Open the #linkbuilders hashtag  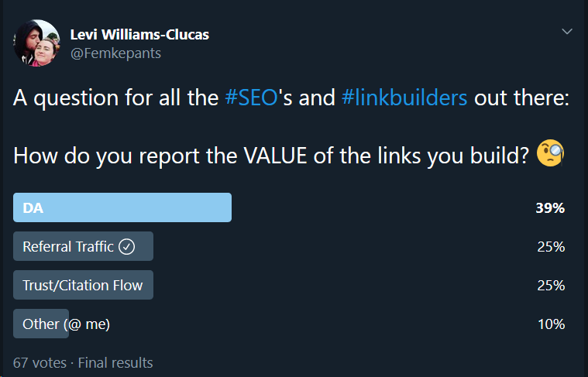click(404, 98)
